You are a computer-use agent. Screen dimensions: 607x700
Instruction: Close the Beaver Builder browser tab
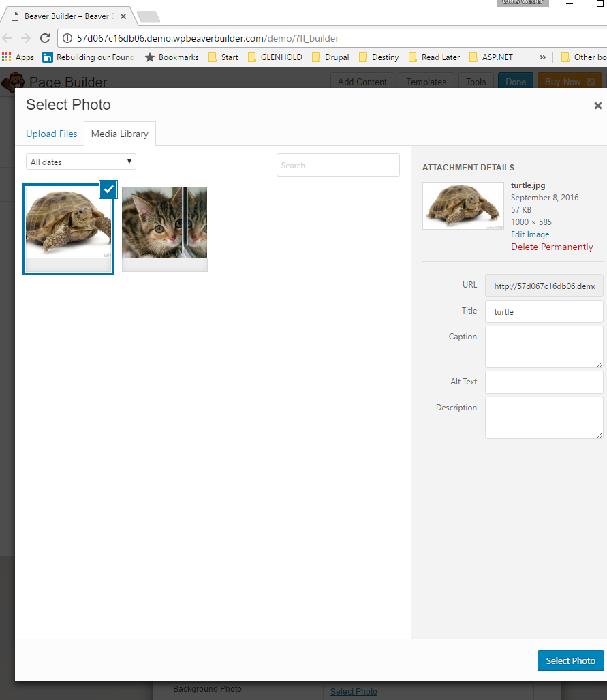pyautogui.click(x=123, y=16)
